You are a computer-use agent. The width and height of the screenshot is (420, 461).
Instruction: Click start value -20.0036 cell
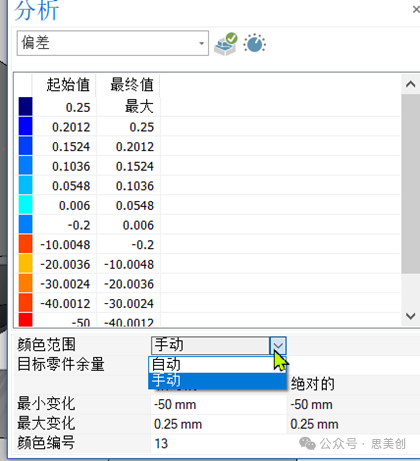64,264
